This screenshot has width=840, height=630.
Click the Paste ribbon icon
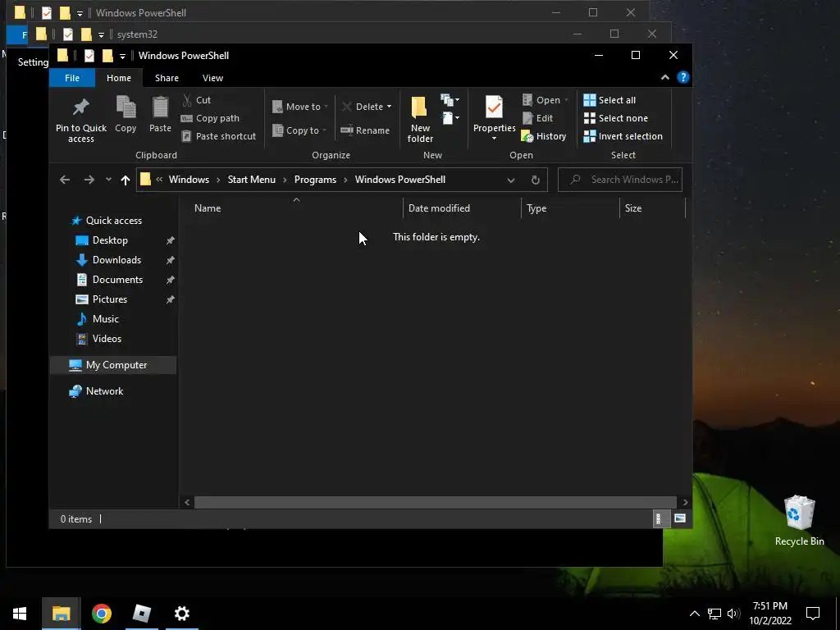pyautogui.click(x=160, y=107)
